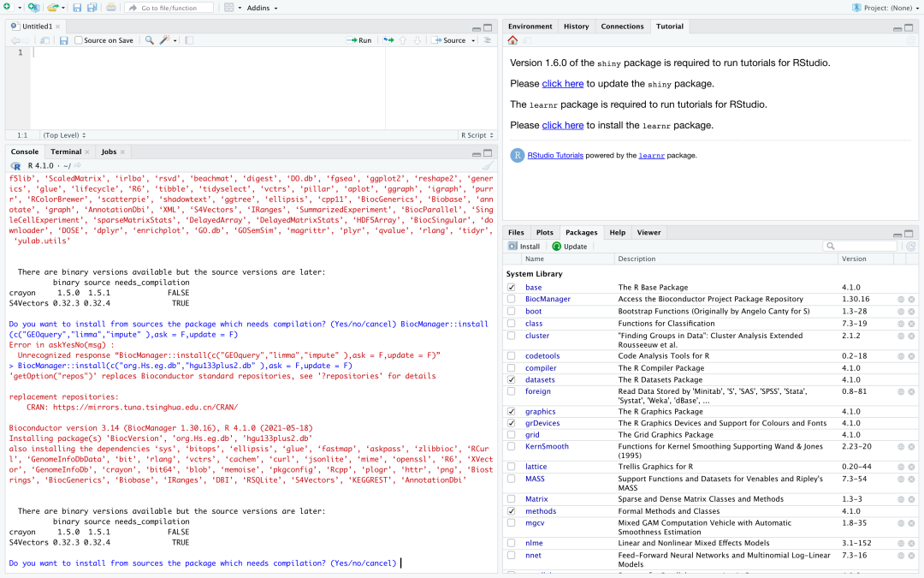Screen dimensions: 924x578
Task: Click the Source button
Action: click(449, 40)
